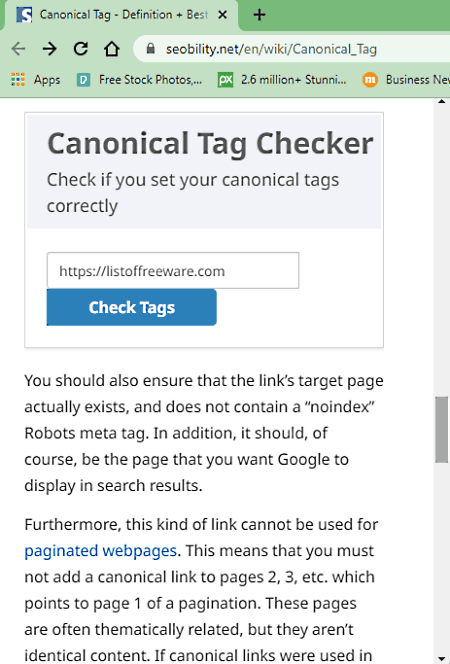This screenshot has width=450, height=664.
Task: Open a new tab with plus icon
Action: [259, 15]
